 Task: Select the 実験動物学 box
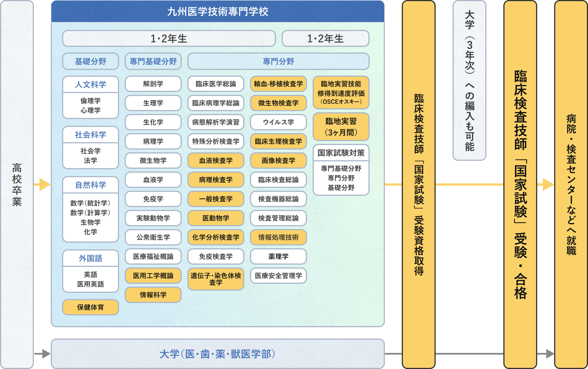[x=153, y=218]
